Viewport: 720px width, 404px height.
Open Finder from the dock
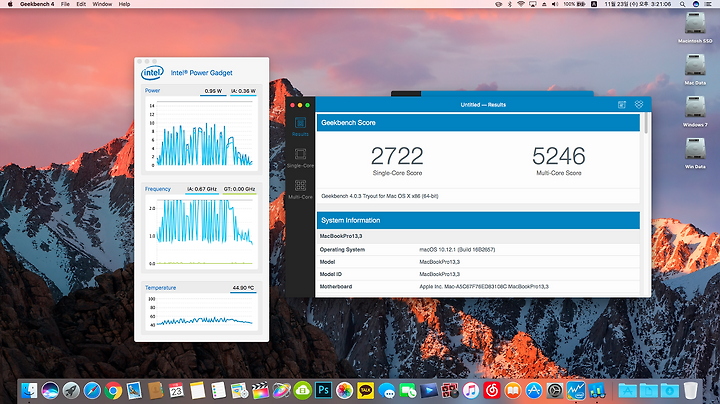click(x=29, y=391)
